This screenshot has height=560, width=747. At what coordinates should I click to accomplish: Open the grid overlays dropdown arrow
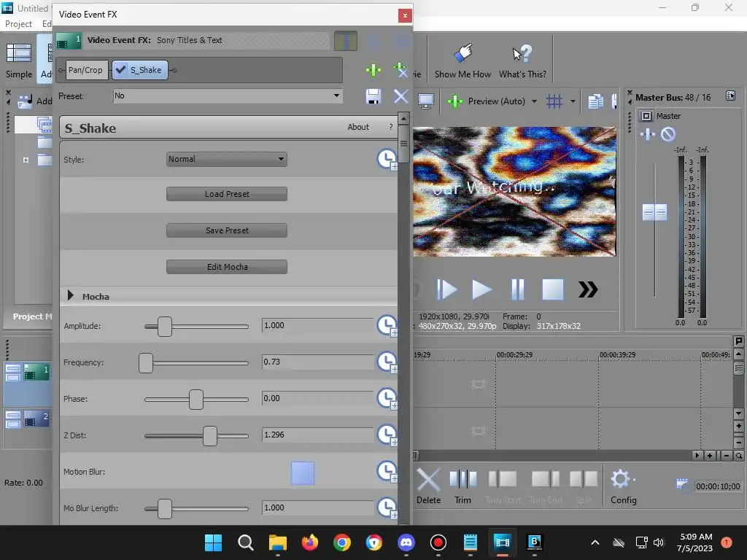tap(573, 101)
